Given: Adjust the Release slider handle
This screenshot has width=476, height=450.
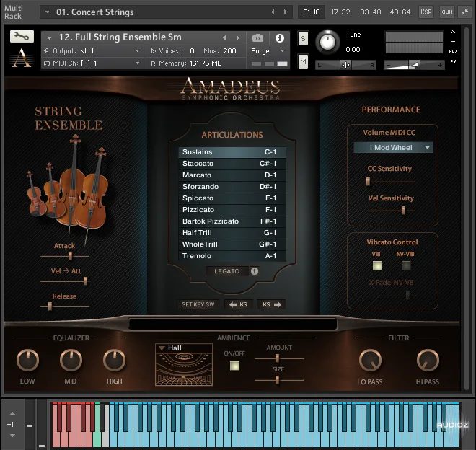Looking at the screenshot, I should [50, 306].
